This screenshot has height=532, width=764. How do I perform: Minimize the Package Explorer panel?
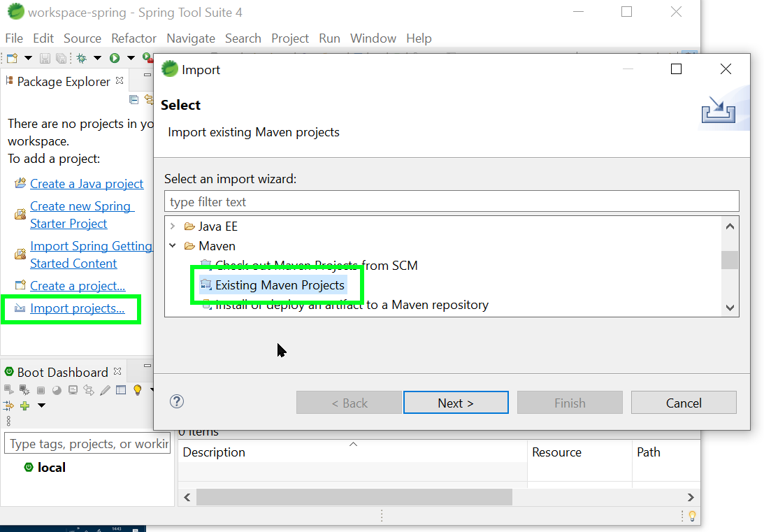point(147,75)
